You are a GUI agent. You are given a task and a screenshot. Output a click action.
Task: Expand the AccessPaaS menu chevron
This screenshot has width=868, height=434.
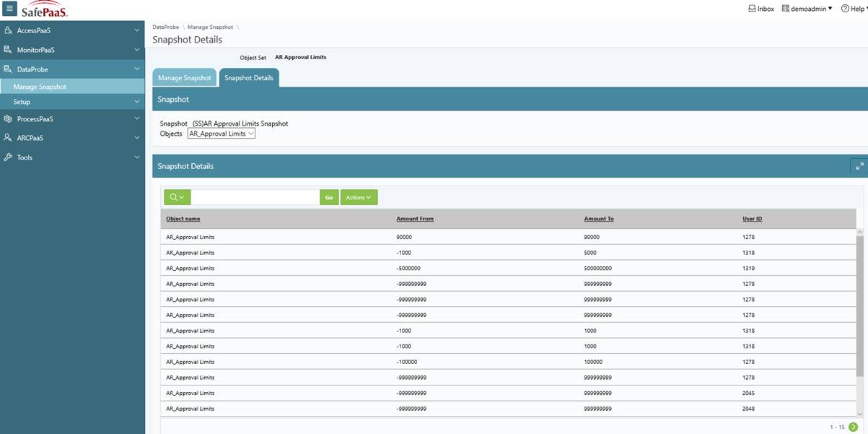click(137, 30)
